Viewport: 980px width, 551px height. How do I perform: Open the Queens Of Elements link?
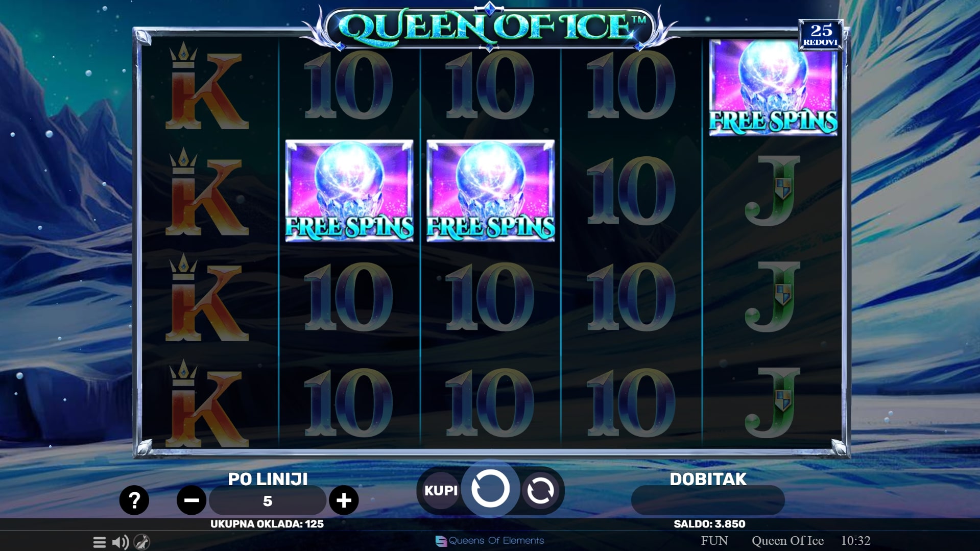[490, 541]
